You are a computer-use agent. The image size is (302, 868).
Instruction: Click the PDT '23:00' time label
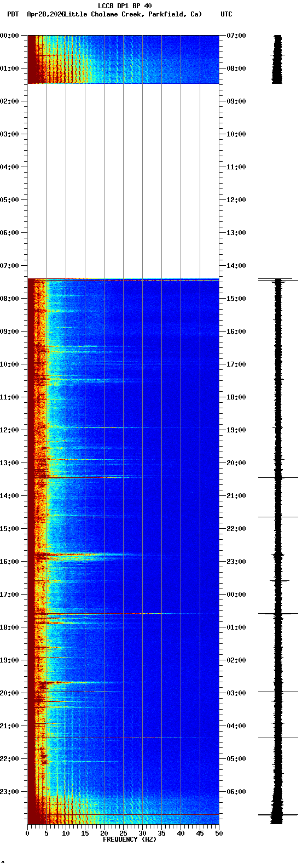point(9,792)
